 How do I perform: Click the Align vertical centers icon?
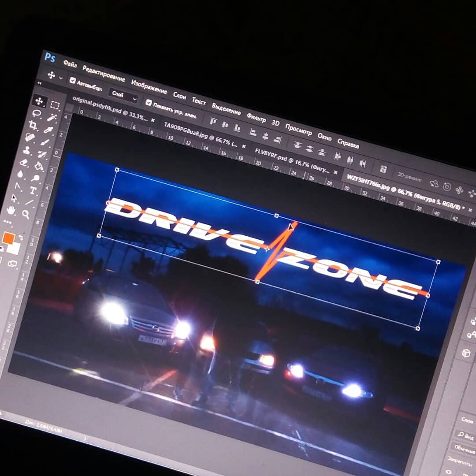(x=225, y=125)
